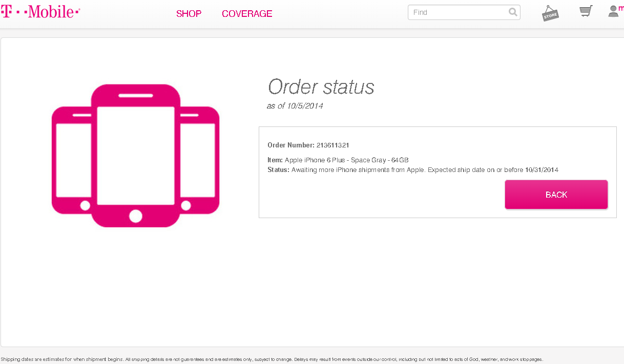Click the pink phones illustration
The image size is (624, 364).
[x=136, y=156]
